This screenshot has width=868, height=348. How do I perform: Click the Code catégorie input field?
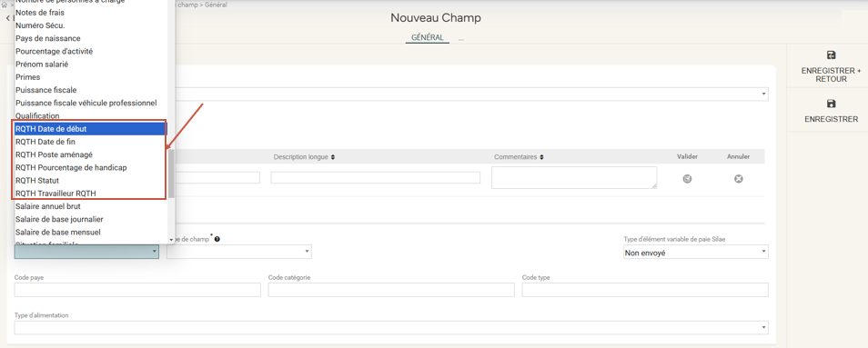click(391, 290)
